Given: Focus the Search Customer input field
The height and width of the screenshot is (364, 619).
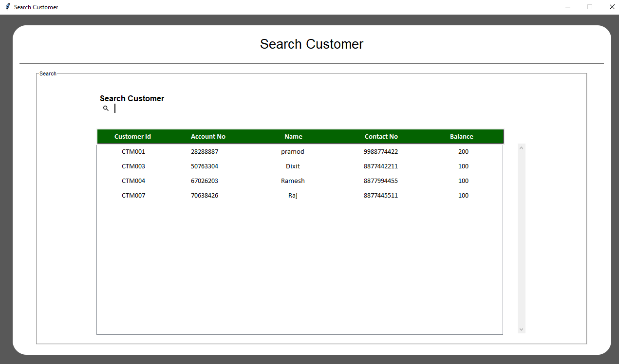Looking at the screenshot, I should pyautogui.click(x=175, y=109).
